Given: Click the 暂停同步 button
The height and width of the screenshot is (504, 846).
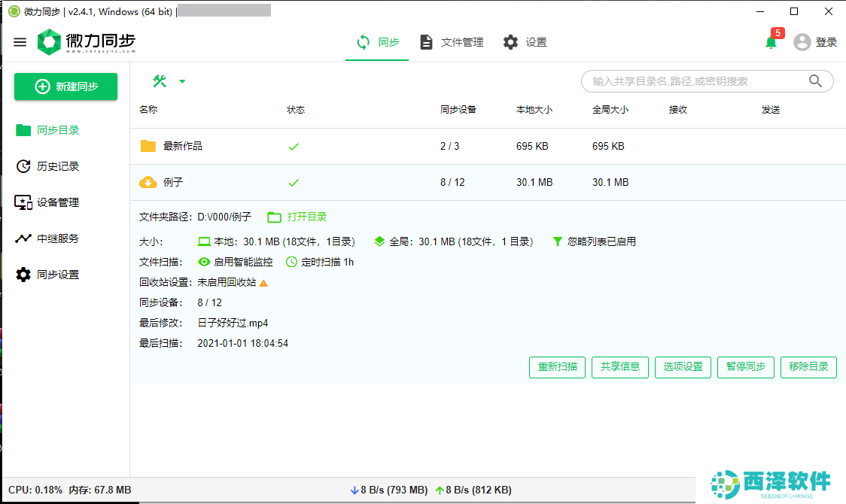Looking at the screenshot, I should (x=746, y=367).
